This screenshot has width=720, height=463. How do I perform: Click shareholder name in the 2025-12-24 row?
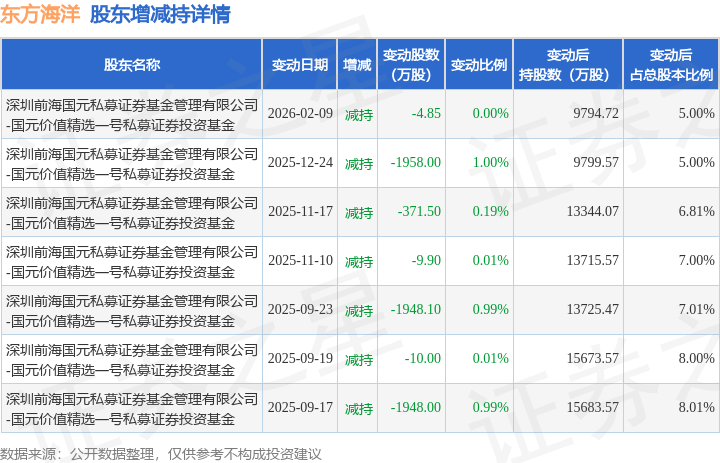coord(132,164)
